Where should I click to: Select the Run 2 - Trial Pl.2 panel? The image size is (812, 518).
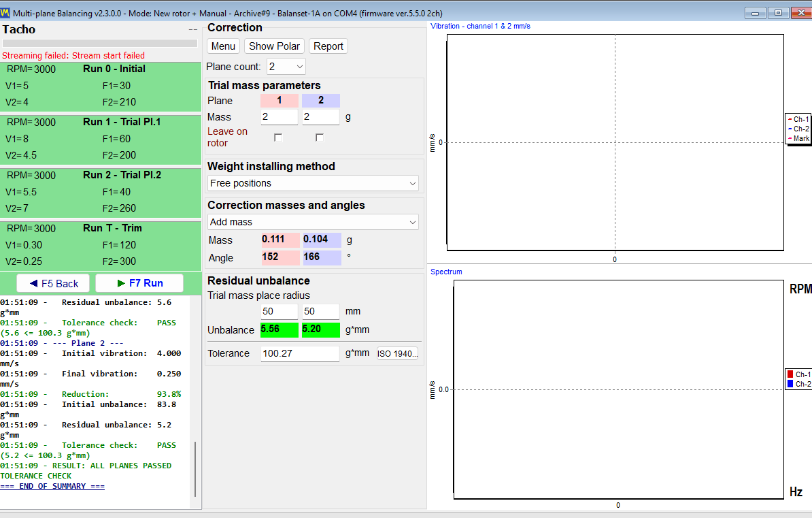[x=101, y=193]
